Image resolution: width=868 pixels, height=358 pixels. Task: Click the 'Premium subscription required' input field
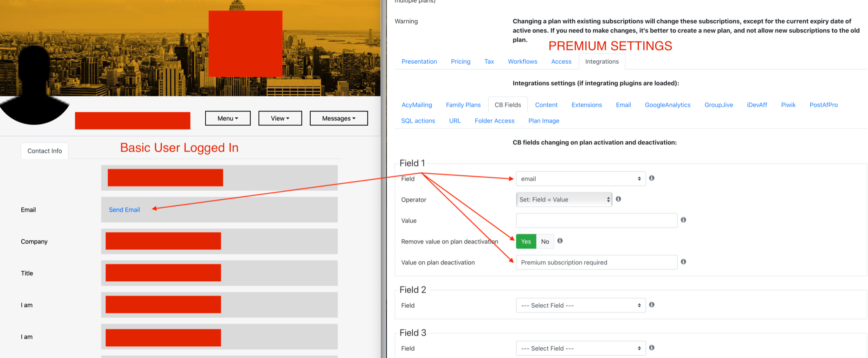pos(596,262)
